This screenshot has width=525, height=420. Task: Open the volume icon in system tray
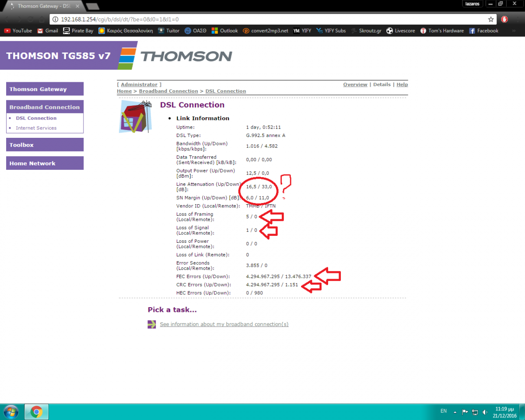[x=484, y=412]
